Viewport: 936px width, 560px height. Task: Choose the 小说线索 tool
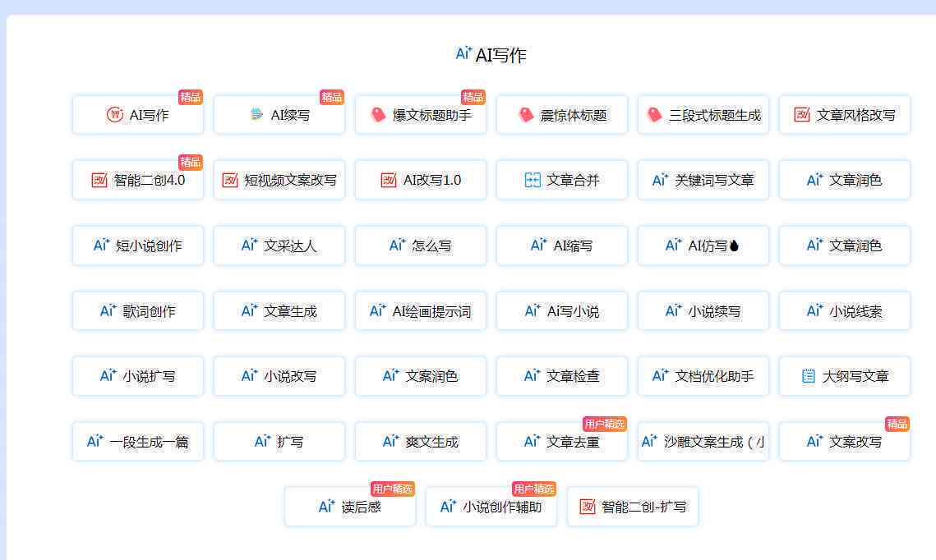pos(845,310)
